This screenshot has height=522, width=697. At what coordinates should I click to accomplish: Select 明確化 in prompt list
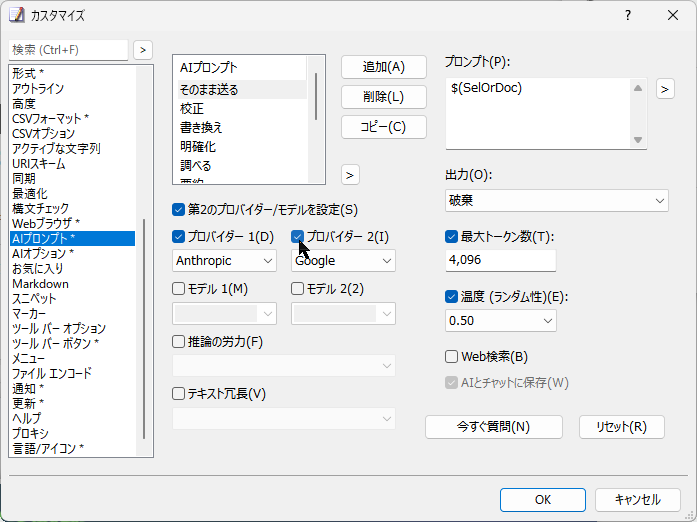pos(242,147)
